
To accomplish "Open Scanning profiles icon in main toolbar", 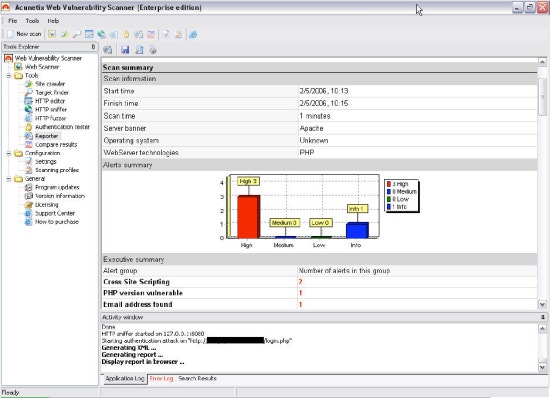I will (x=179, y=34).
